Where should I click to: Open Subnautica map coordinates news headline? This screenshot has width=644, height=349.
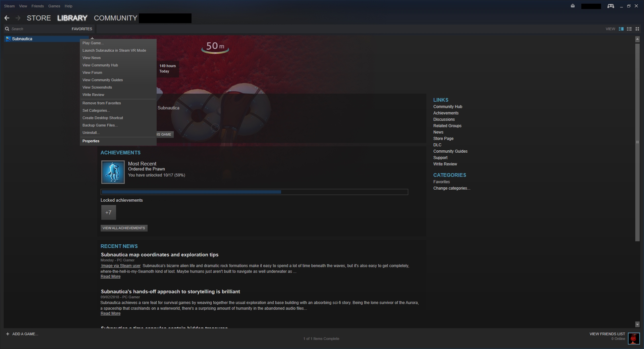(160, 255)
